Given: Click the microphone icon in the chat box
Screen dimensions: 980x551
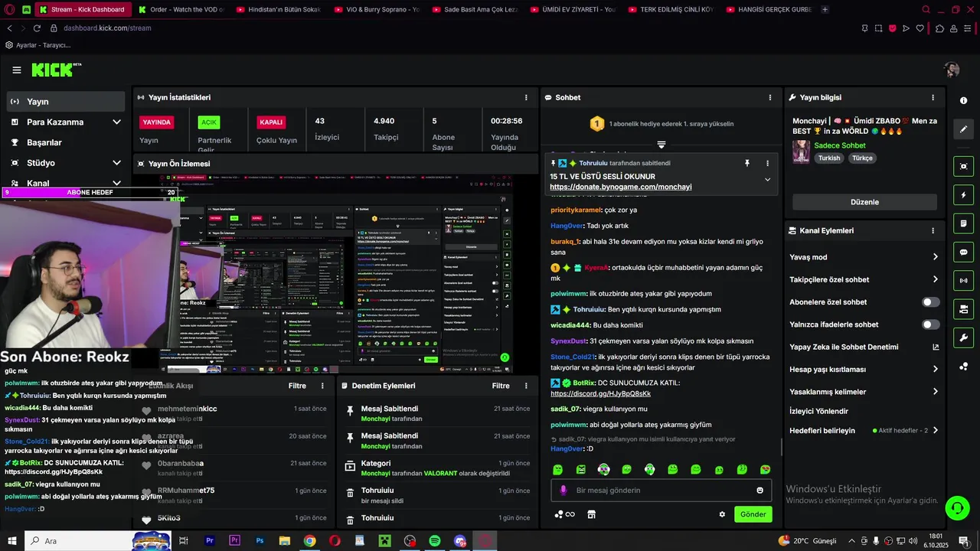Looking at the screenshot, I should tap(563, 491).
